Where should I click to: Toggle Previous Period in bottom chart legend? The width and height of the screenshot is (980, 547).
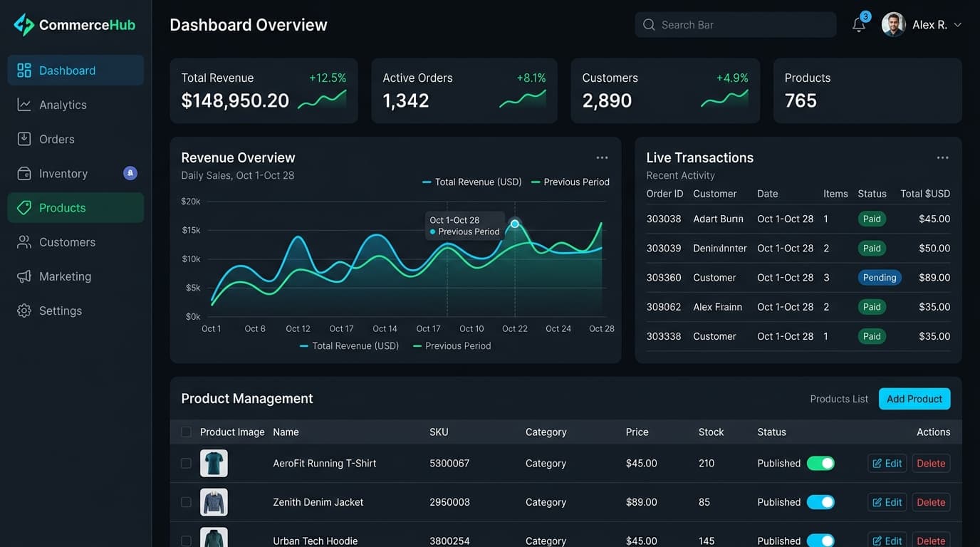(452, 345)
